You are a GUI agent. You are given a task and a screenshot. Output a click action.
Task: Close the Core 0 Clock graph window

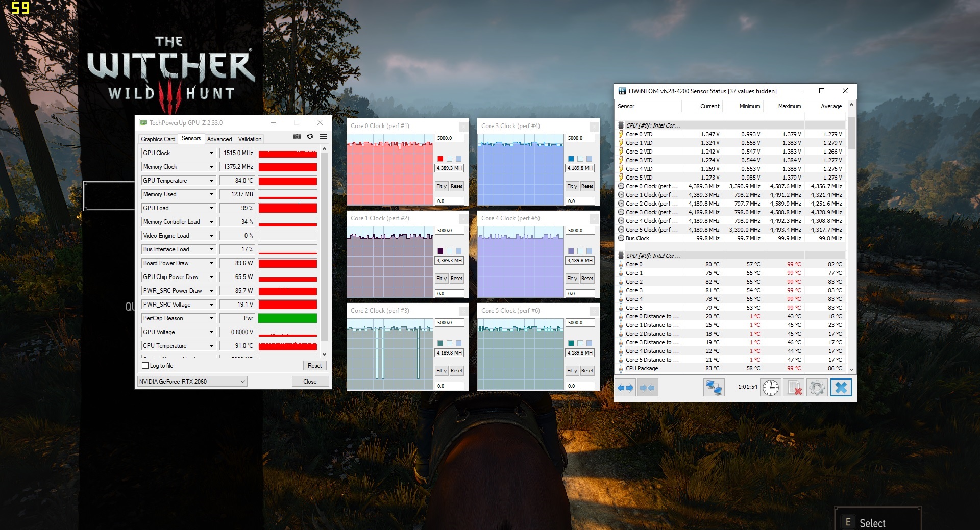pos(463,126)
